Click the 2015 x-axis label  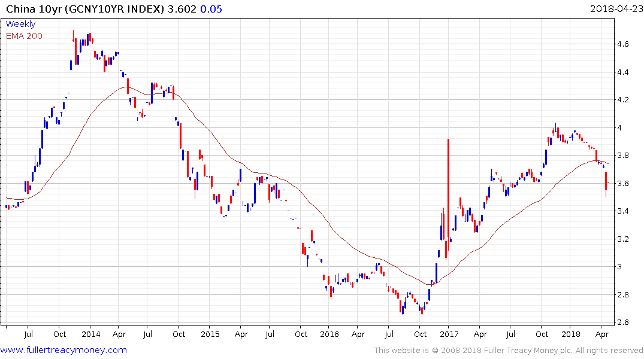[x=210, y=334]
